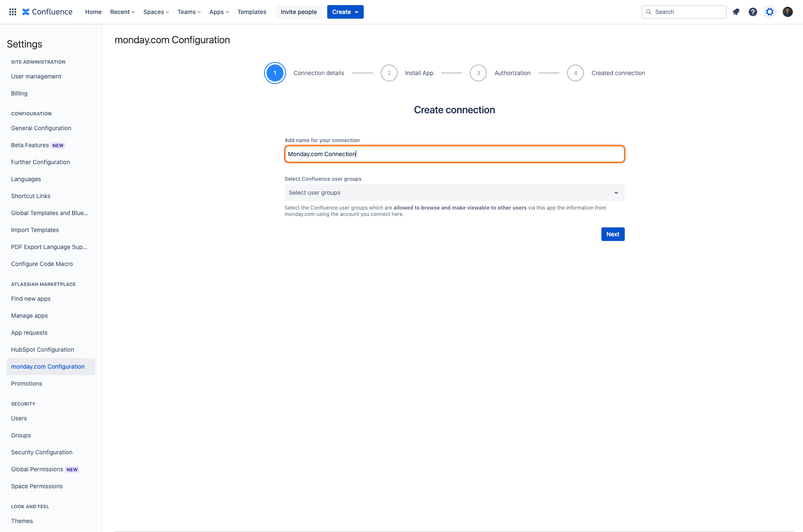Click the NEW badge beside Global Permissions
This screenshot has height=532, width=803.
pyautogui.click(x=72, y=470)
